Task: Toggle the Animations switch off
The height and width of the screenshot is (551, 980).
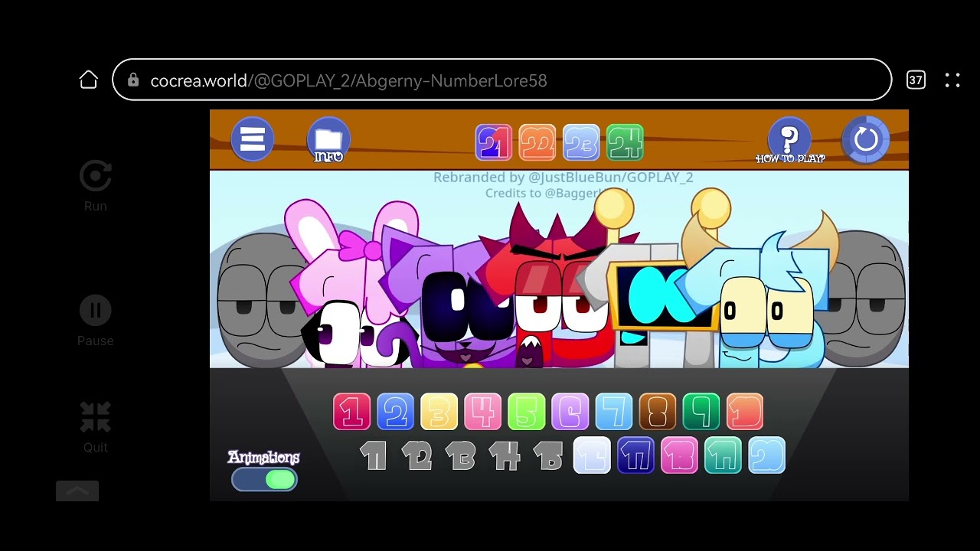Action: point(265,479)
